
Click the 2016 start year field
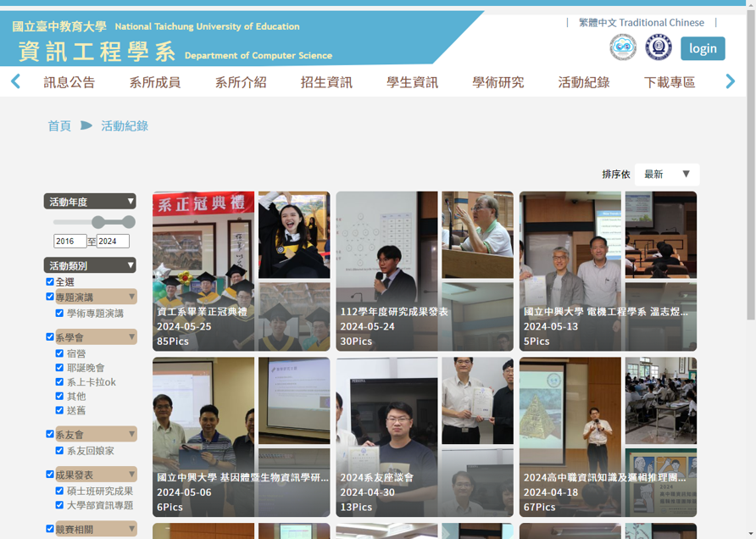click(69, 241)
